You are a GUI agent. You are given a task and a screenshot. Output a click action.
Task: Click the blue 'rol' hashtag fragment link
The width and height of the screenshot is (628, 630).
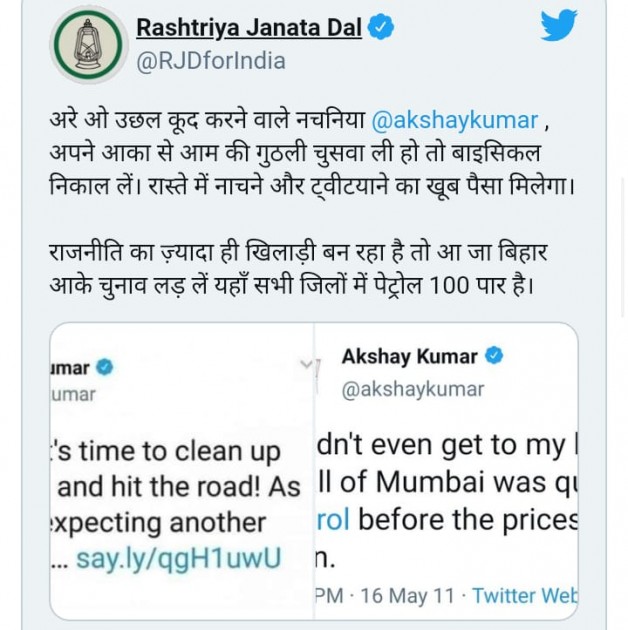click(333, 520)
